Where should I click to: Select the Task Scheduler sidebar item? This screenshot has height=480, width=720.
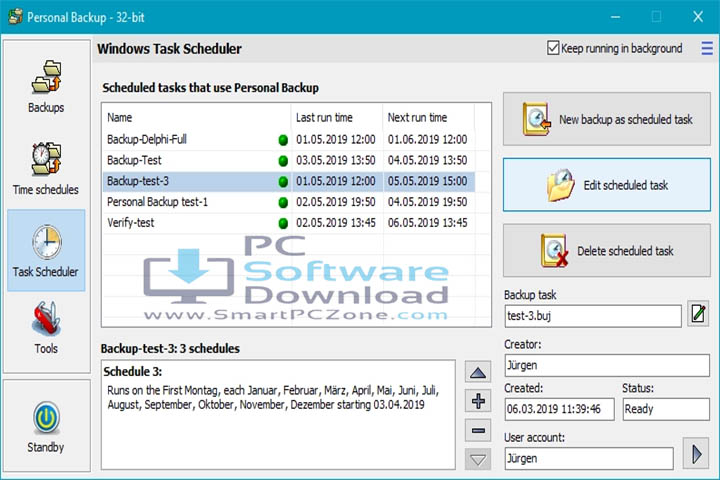[x=46, y=250]
